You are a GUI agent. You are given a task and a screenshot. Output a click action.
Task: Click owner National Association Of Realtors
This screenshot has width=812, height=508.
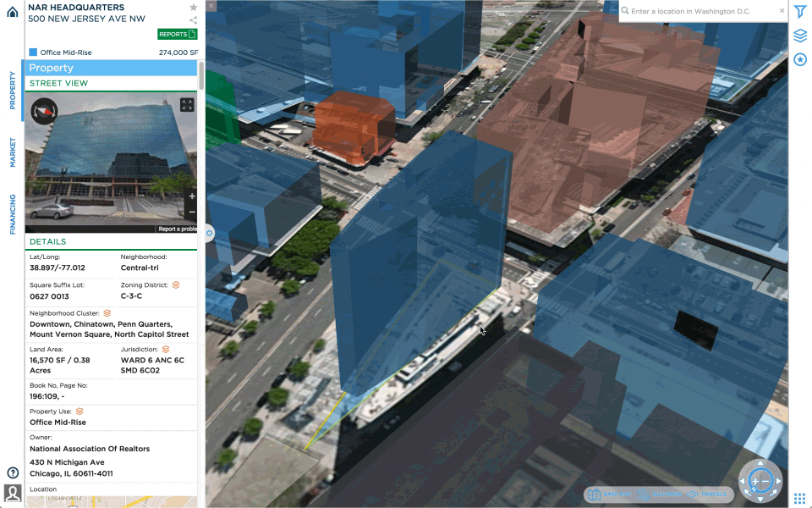click(x=90, y=449)
